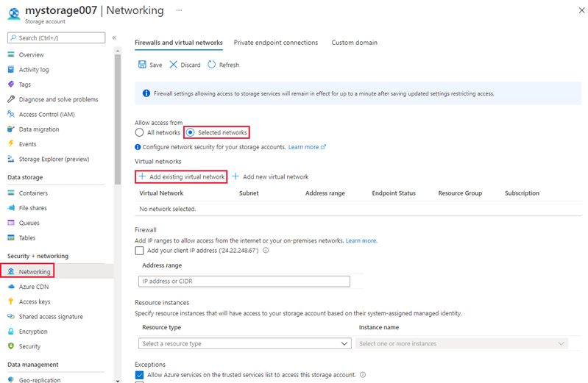The height and width of the screenshot is (383, 588).
Task: Open Containers menu item label
Action: pos(33,193)
